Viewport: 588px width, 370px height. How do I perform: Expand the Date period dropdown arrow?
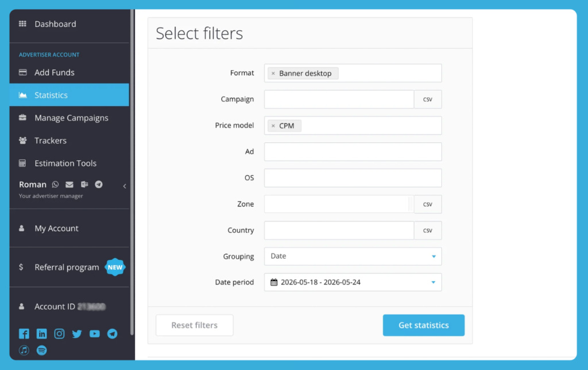coord(434,282)
